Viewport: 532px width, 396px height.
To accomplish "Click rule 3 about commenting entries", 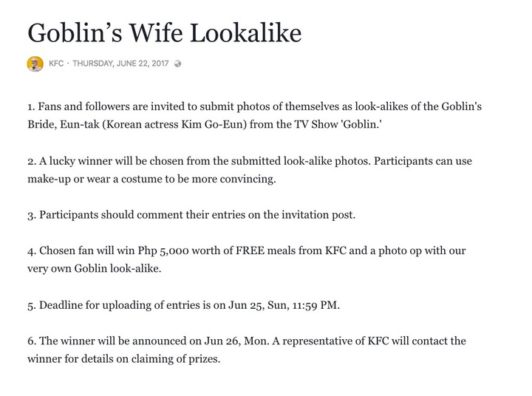I will click(191, 216).
